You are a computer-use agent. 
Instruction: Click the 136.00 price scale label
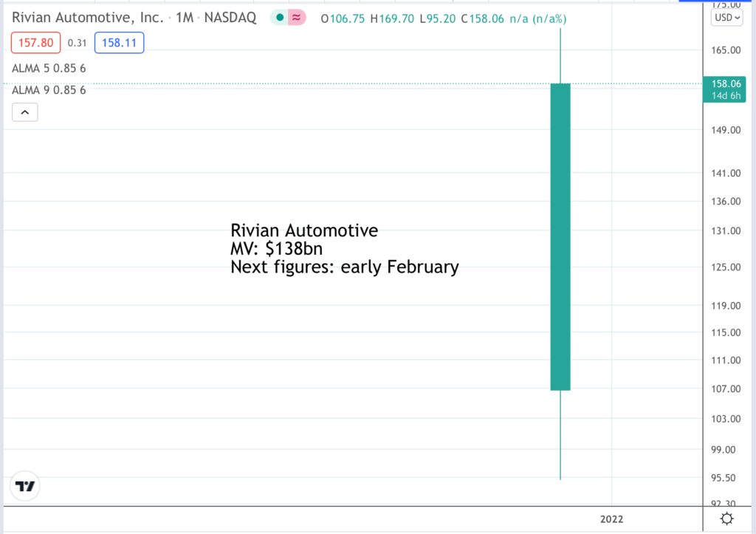pyautogui.click(x=726, y=202)
